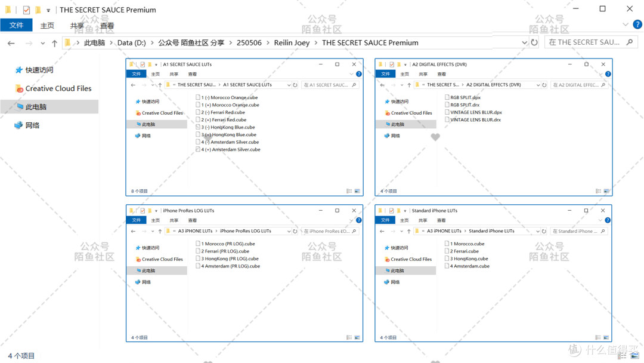Switch to 主页 tab in main window
644x363 pixels.
coord(47,26)
